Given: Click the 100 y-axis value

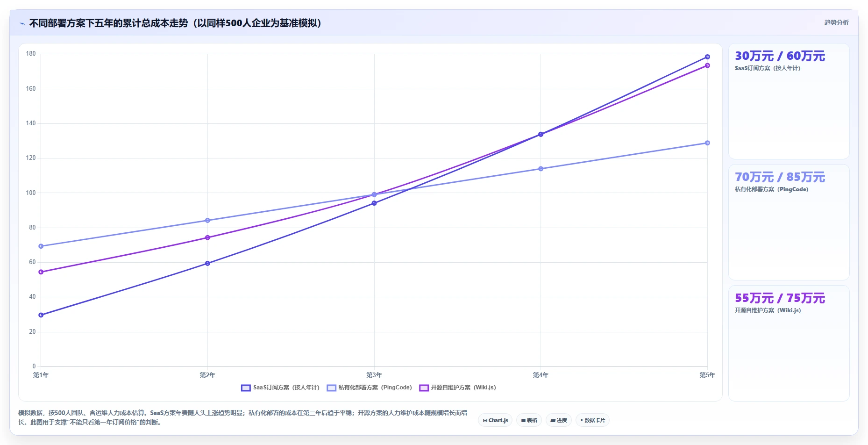Looking at the screenshot, I should coord(31,193).
